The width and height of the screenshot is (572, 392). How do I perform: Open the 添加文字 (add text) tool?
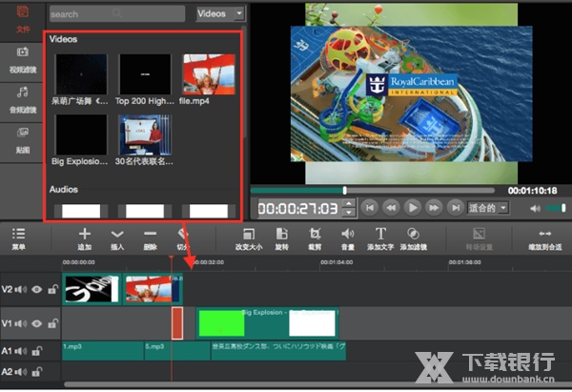click(x=380, y=235)
